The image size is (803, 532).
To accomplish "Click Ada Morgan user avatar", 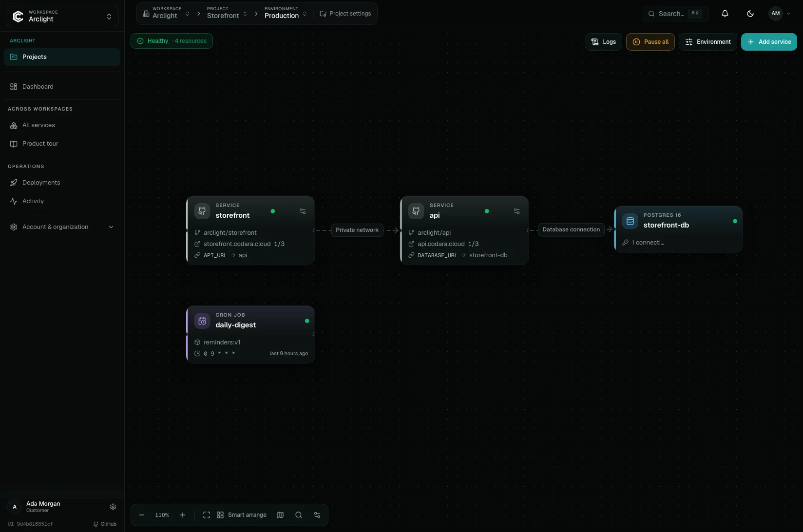I will pos(15,507).
